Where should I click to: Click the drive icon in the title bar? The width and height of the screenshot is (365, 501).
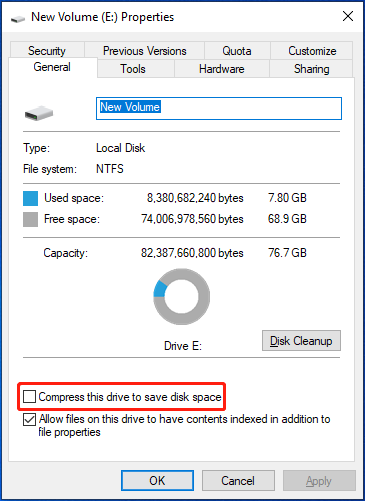[x=18, y=19]
